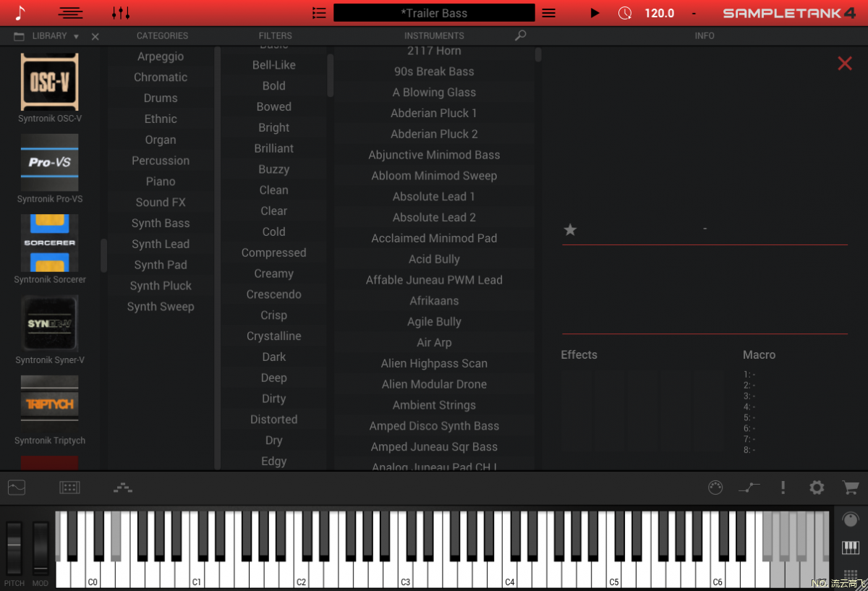Choose the Arpeggio category
Screen dimensions: 868x591
click(161, 56)
